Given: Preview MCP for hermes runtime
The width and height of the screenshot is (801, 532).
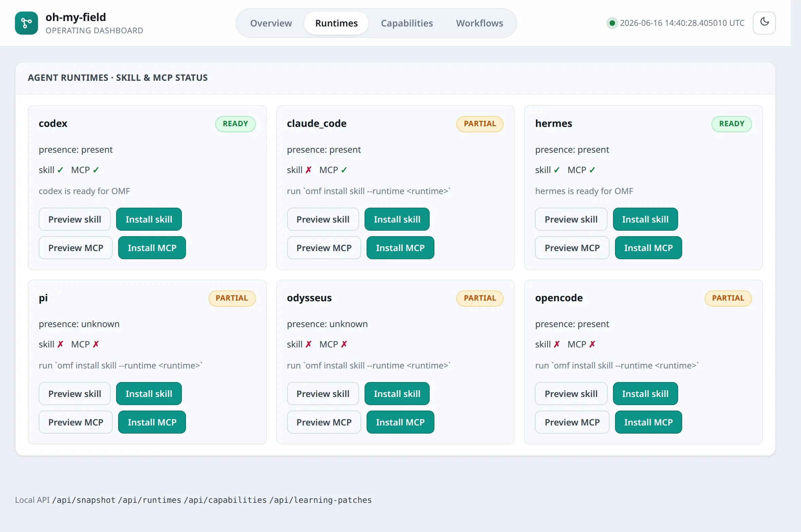Looking at the screenshot, I should 572,248.
